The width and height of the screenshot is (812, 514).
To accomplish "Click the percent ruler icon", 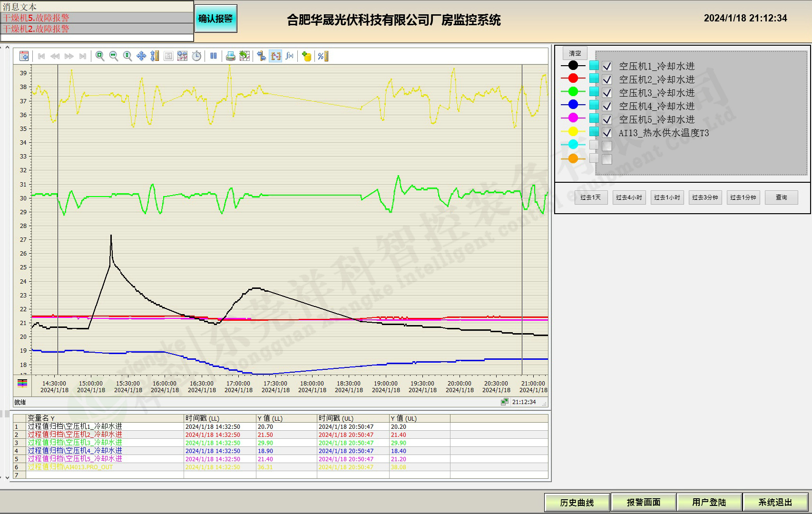I will tap(323, 56).
